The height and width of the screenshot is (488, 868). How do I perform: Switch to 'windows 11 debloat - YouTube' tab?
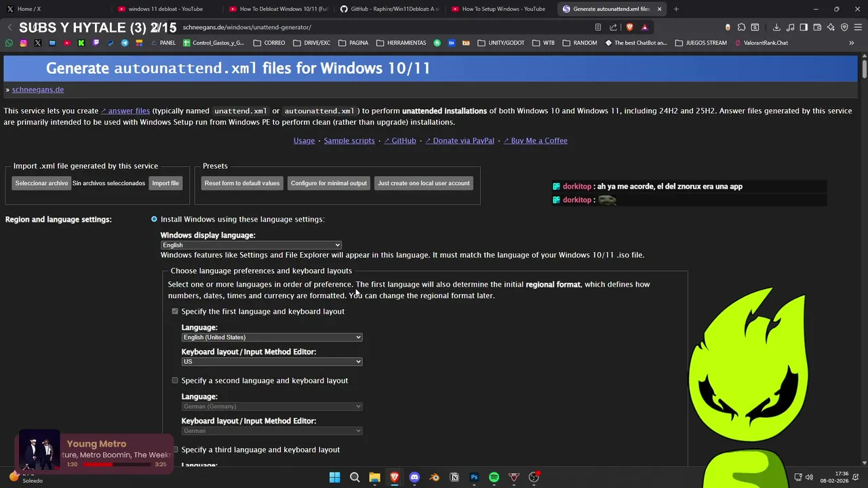point(166,9)
